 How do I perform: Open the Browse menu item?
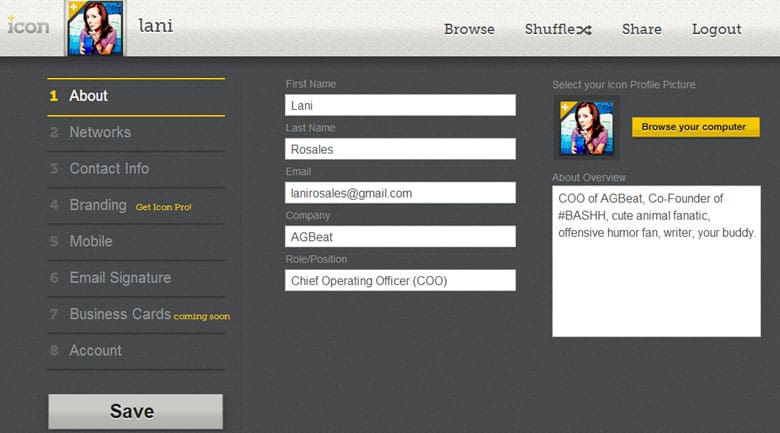click(x=469, y=29)
